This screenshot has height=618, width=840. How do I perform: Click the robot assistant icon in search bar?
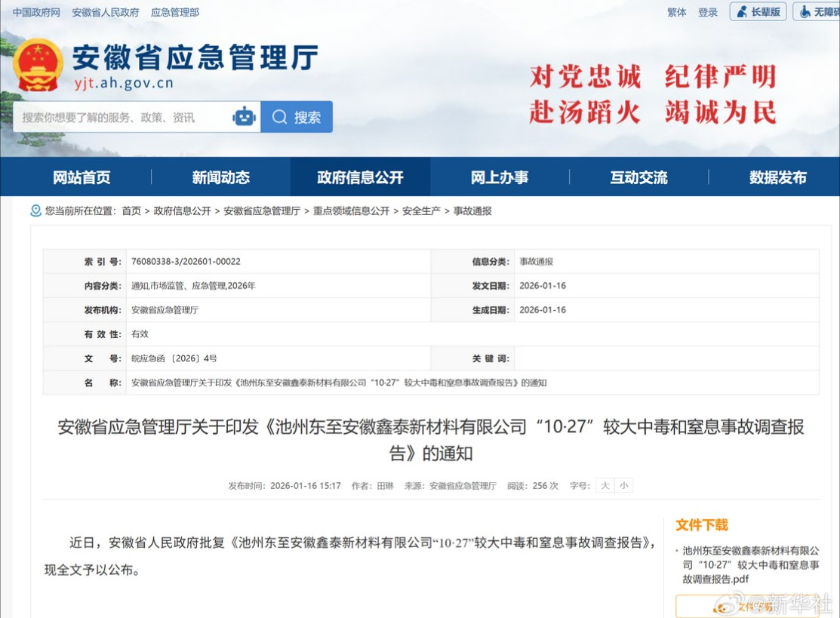245,117
